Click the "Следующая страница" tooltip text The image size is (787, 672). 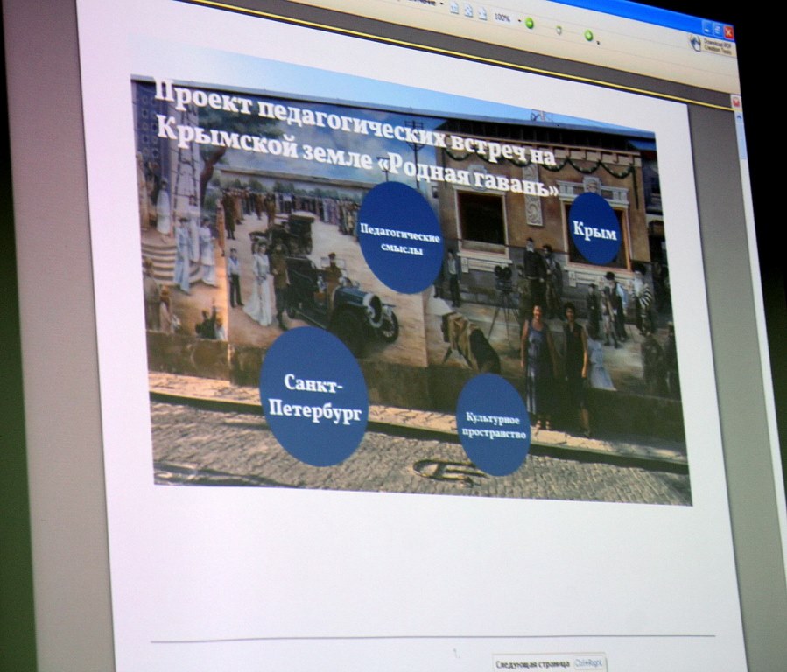click(x=533, y=664)
